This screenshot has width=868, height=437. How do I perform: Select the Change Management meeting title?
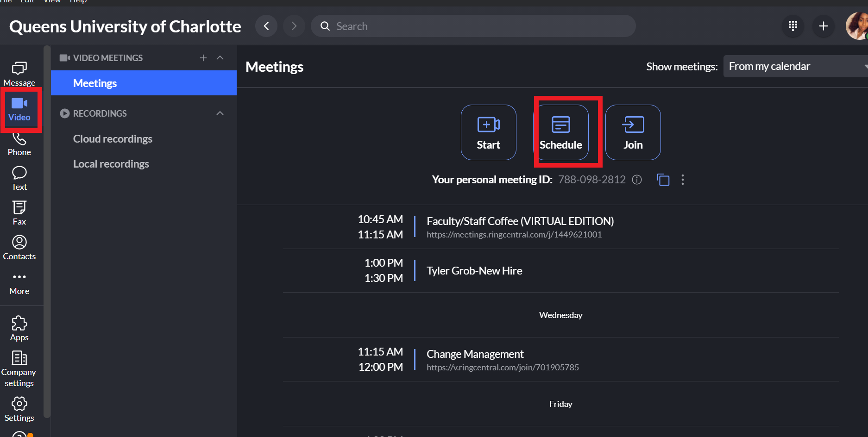475,354
